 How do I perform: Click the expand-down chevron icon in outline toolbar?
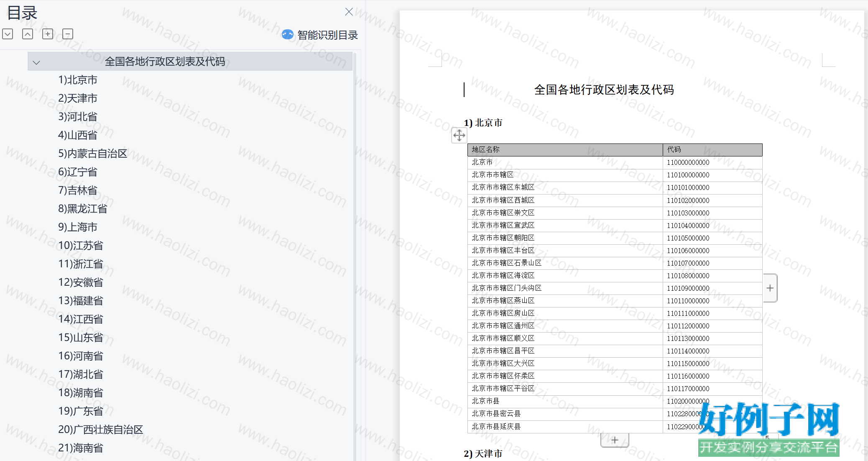point(8,34)
